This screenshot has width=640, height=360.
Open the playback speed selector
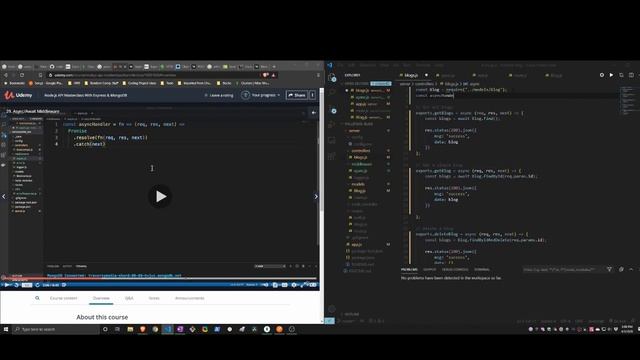pos(27,285)
